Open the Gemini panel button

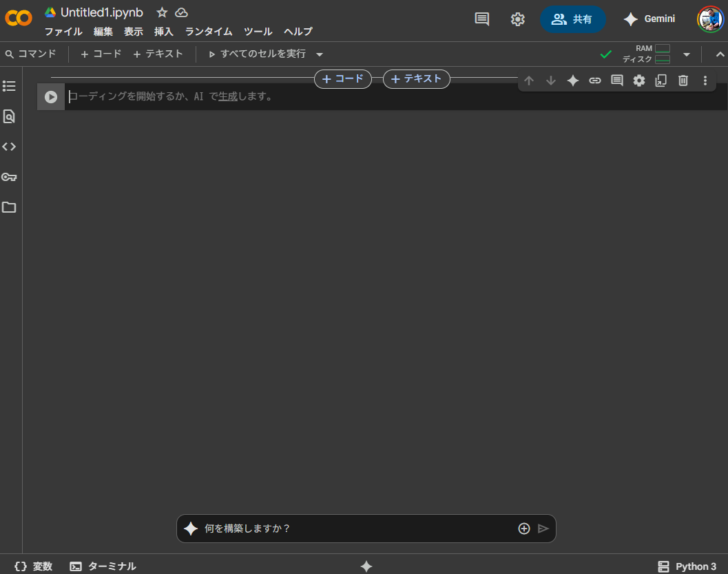coord(649,19)
